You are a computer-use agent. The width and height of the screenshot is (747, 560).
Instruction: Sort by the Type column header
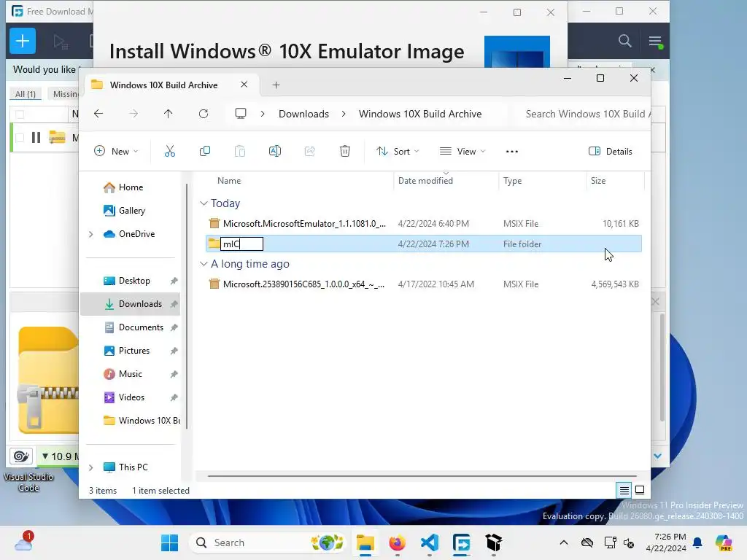(512, 181)
